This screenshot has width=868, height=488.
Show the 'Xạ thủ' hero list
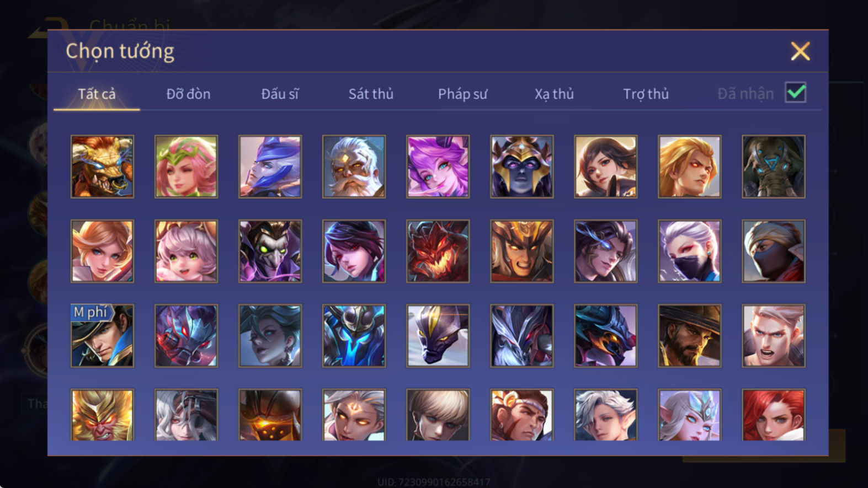[554, 94]
